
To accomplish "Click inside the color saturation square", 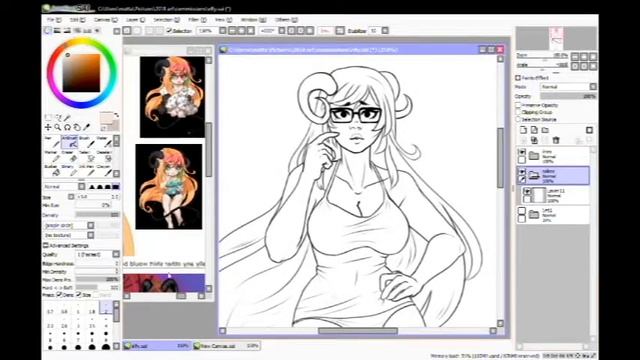I will (x=81, y=73).
